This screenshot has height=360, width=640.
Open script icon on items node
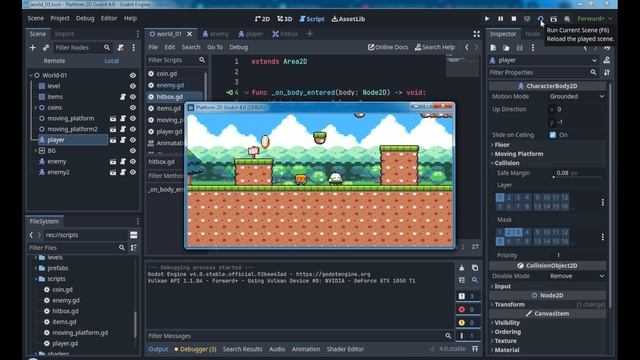pyautogui.click(x=123, y=97)
